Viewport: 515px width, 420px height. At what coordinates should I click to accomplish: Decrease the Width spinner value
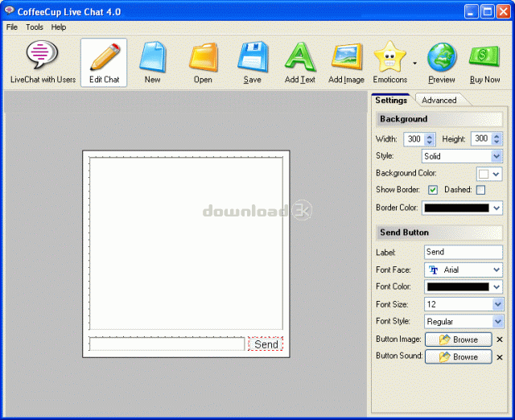(430, 142)
